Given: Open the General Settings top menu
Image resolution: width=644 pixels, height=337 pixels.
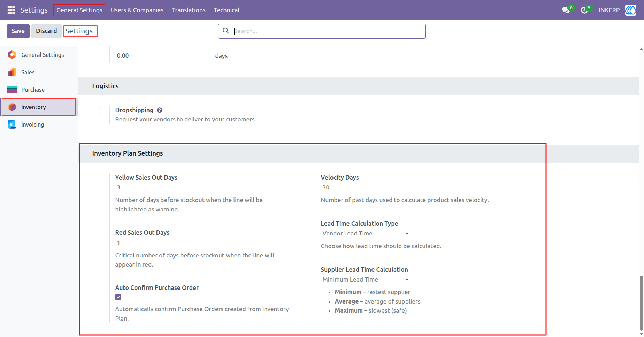Looking at the screenshot, I should coord(79,10).
